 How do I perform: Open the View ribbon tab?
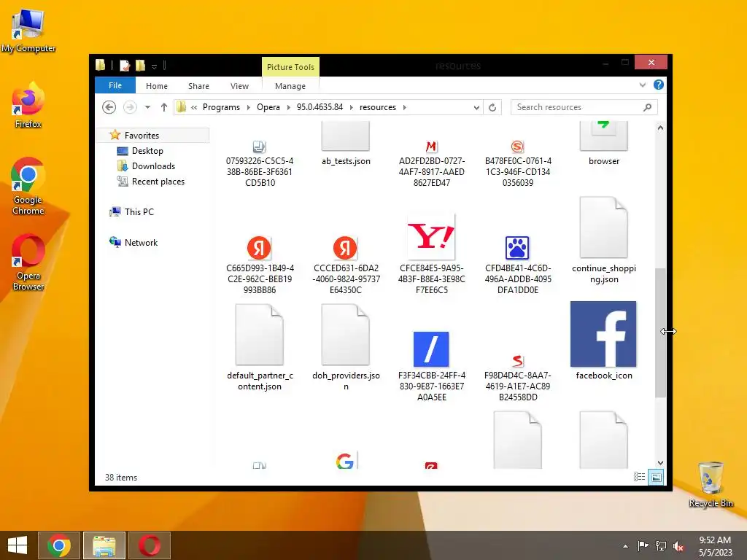tap(239, 86)
